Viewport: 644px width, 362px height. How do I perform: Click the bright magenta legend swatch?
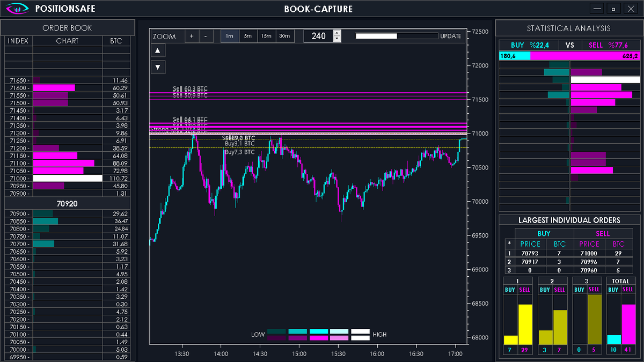319,338
